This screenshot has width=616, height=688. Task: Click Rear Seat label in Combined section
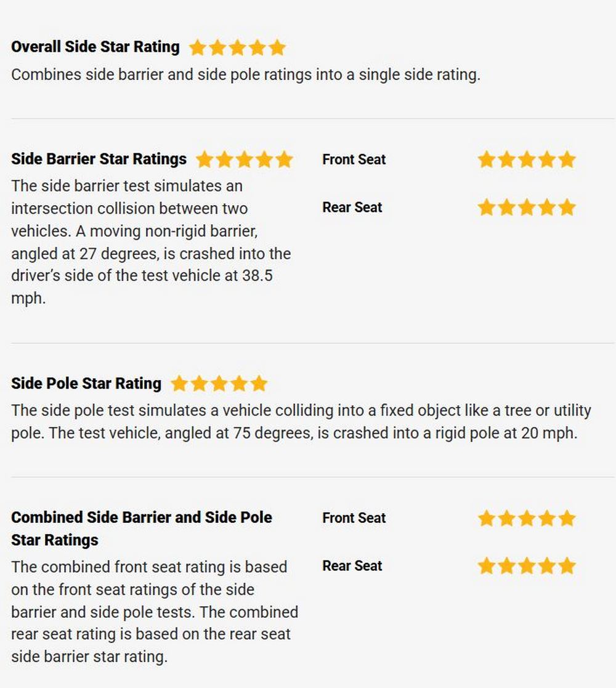pos(352,565)
